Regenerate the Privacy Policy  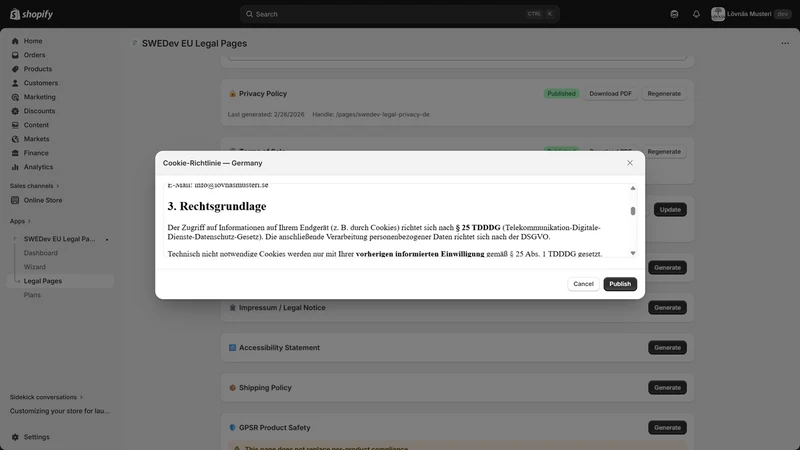664,93
